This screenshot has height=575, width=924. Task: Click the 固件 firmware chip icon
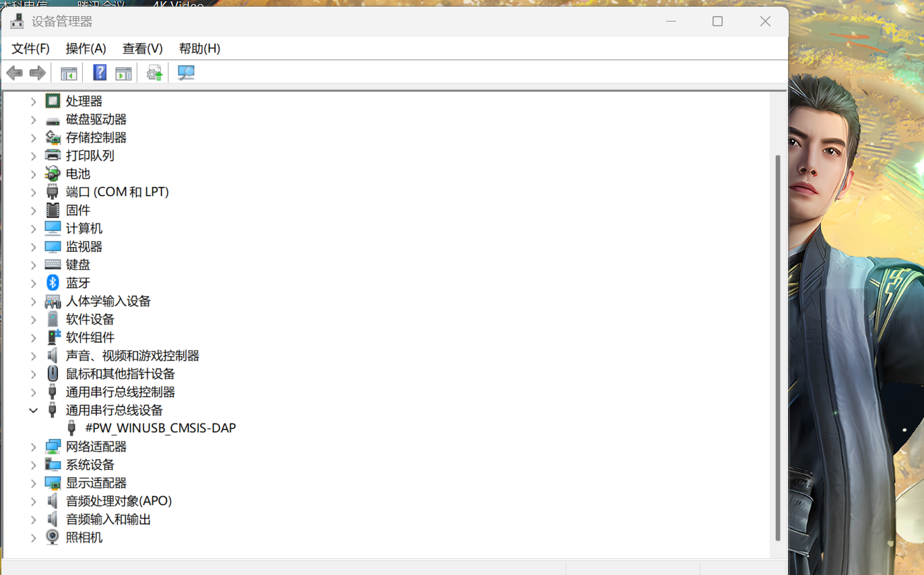pos(53,210)
